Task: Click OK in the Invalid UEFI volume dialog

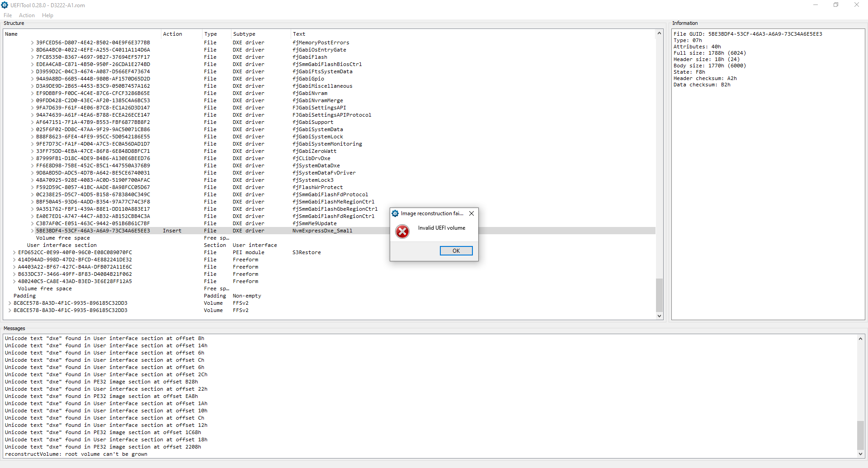Action: tap(456, 251)
